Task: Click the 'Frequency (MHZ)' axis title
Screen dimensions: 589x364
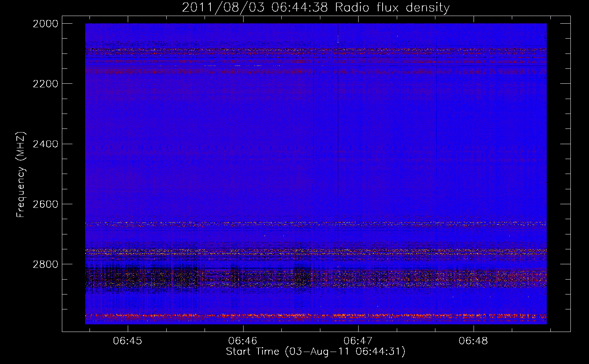Action: click(21, 175)
